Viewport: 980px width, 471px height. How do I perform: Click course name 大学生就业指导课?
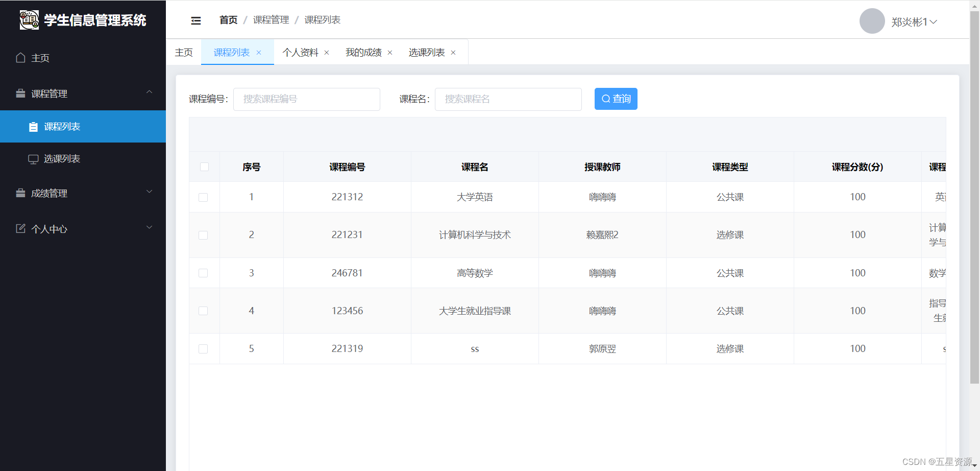coord(475,311)
